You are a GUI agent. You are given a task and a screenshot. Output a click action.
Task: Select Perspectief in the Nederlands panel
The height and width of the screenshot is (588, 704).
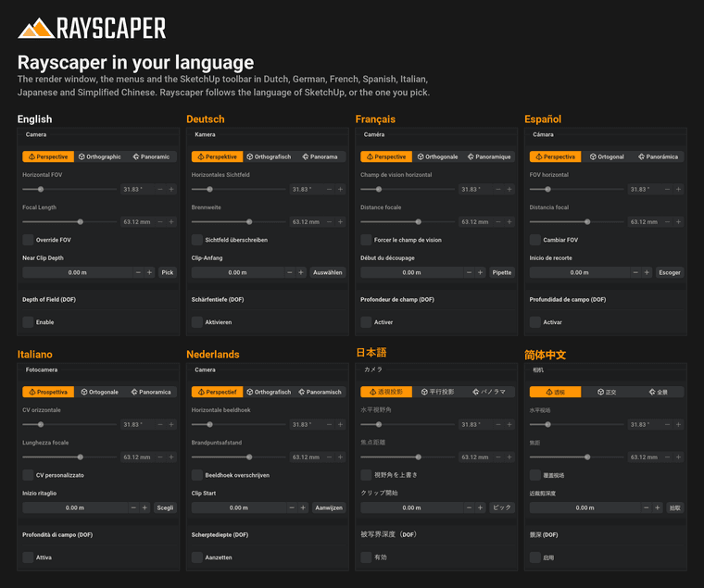(x=218, y=392)
